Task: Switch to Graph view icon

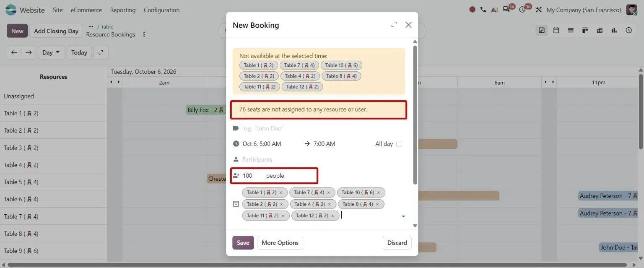Action: 614,30
